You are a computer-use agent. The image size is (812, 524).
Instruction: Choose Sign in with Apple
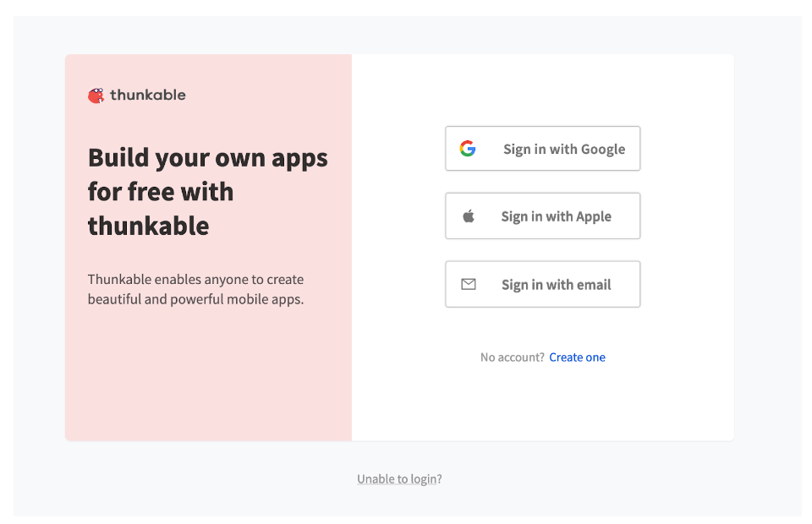543,216
